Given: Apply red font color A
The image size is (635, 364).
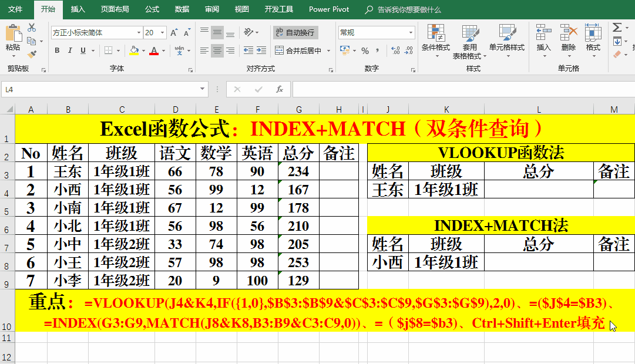Looking at the screenshot, I should tap(154, 50).
